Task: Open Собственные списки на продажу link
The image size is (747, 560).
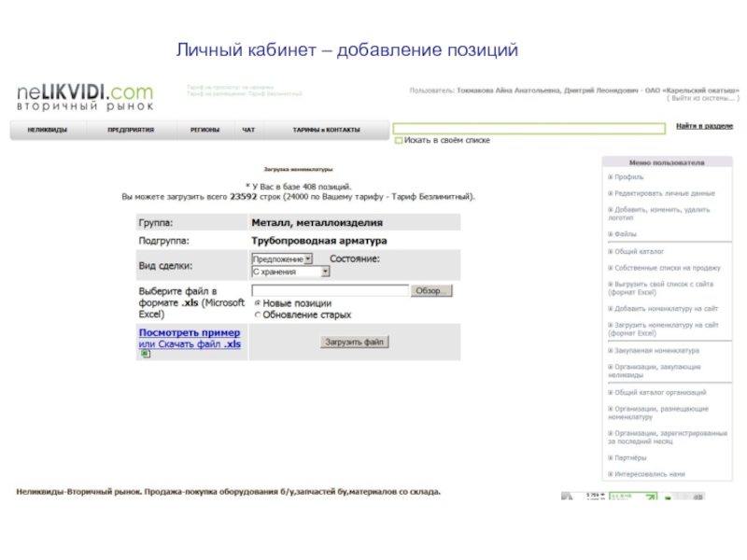Action: (668, 268)
